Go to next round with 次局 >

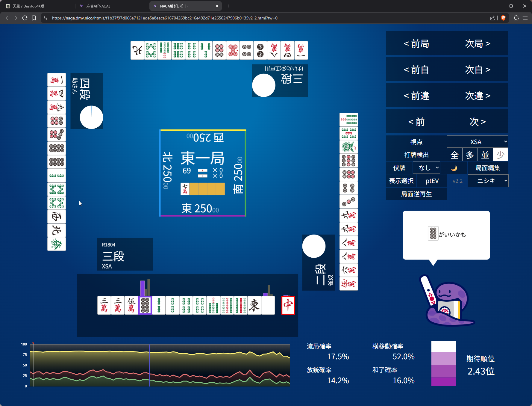point(478,44)
